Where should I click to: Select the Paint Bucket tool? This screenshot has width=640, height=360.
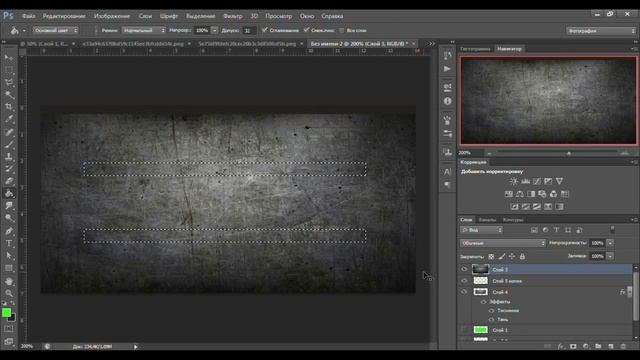click(x=9, y=193)
